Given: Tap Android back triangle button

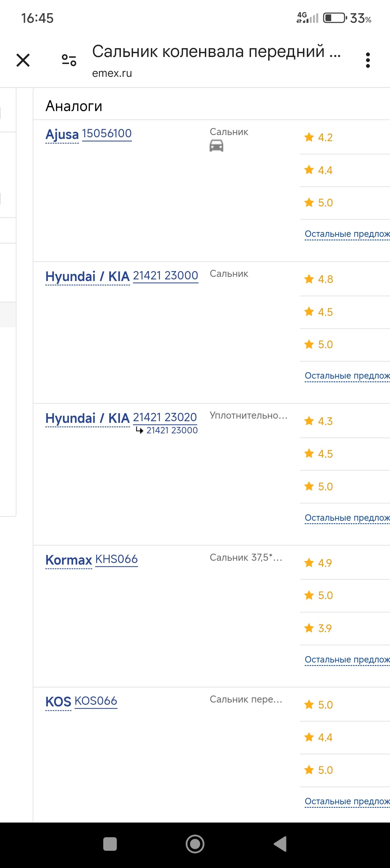Looking at the screenshot, I should (280, 844).
